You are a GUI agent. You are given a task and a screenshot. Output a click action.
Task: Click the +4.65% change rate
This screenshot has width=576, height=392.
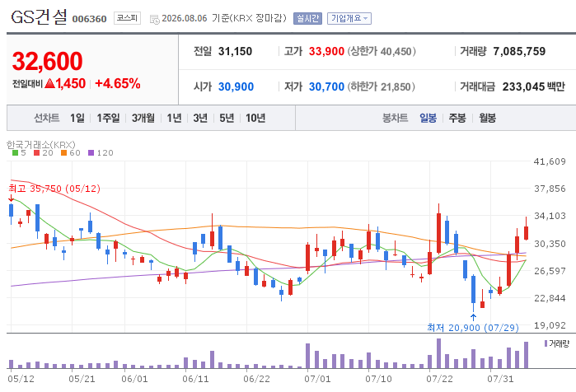click(x=118, y=84)
